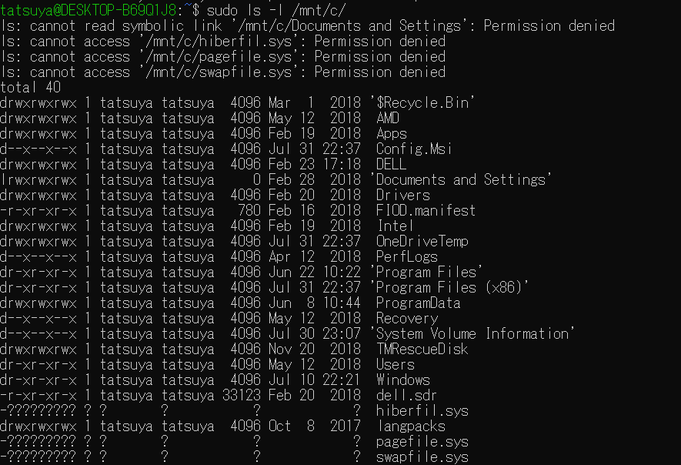
Task: Click the langpacks directory name
Action: 411,426
